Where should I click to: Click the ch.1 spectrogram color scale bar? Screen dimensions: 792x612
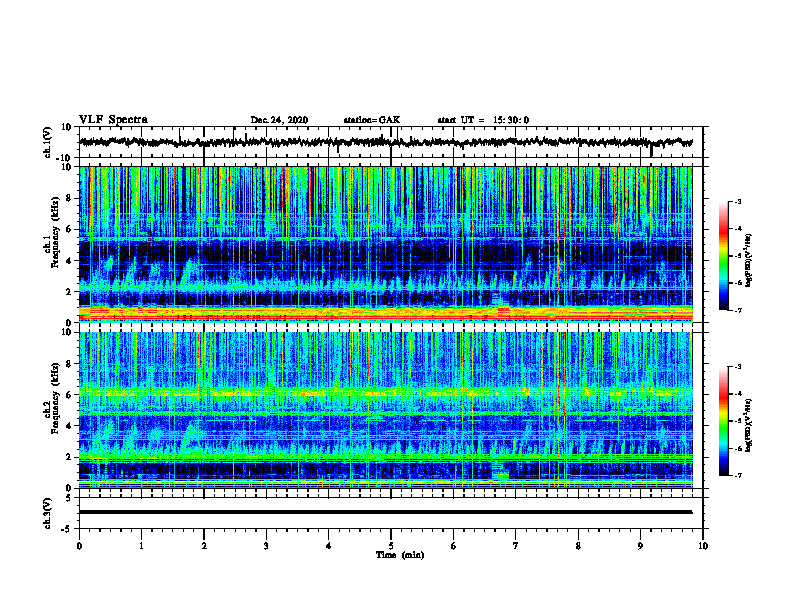(x=724, y=256)
